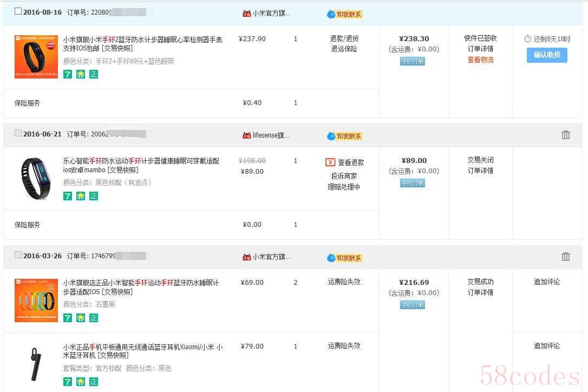The height and width of the screenshot is (392, 588).
Task: View refund via 查看退款 link
Action: tap(351, 162)
